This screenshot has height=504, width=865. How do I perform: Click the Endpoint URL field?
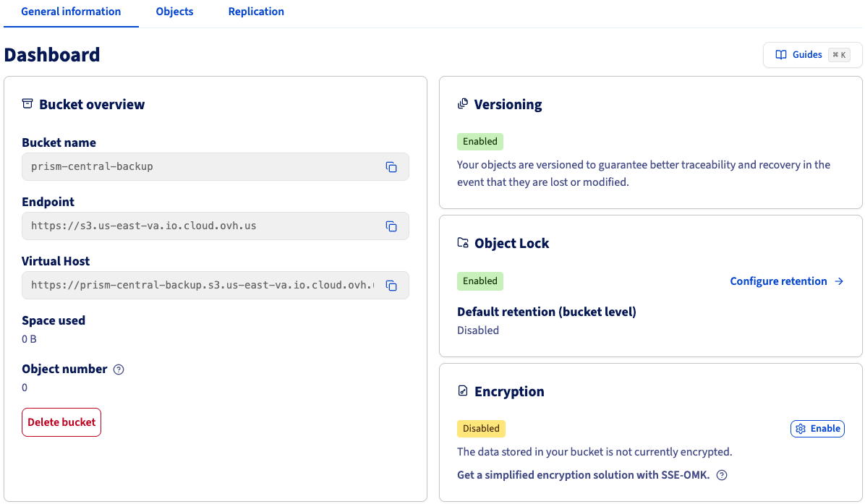coord(215,226)
